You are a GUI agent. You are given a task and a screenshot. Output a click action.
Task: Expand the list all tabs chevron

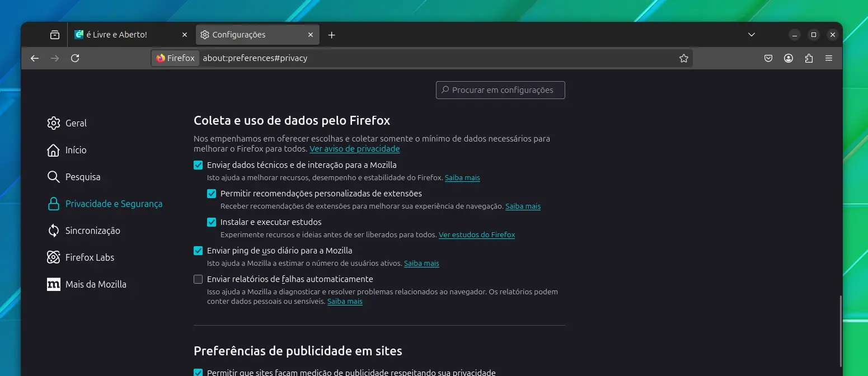click(752, 35)
